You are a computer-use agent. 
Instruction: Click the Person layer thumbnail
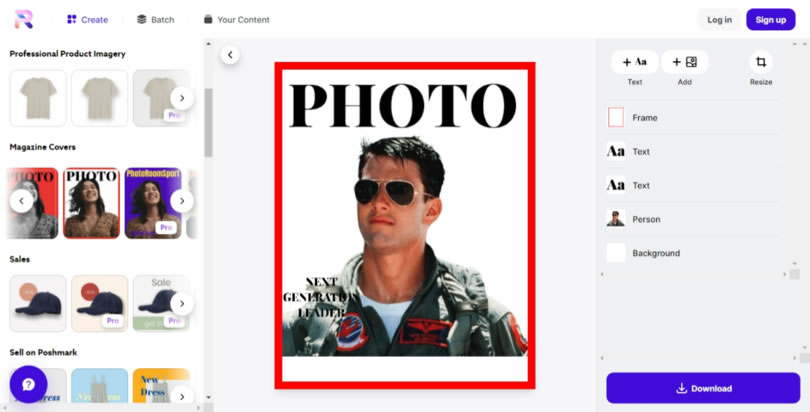pyautogui.click(x=616, y=219)
